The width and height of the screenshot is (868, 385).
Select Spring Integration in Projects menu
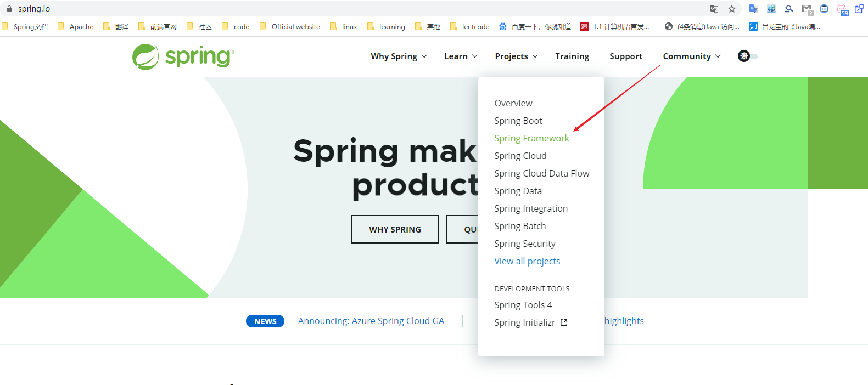(531, 208)
